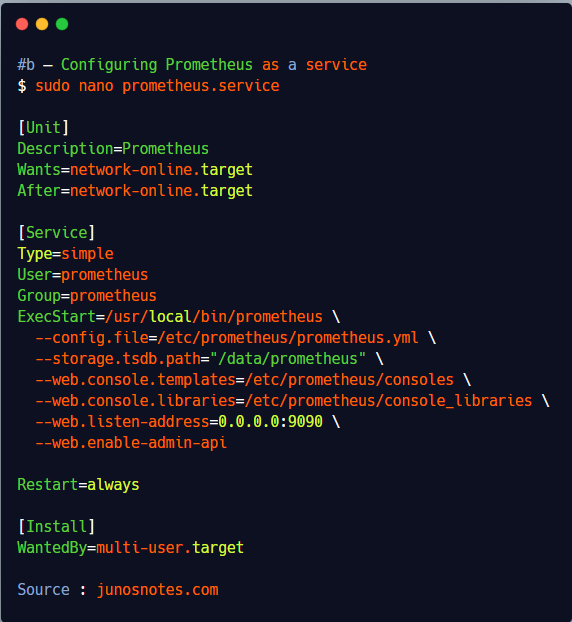Click the --config.file option line
The image size is (572, 622).
pyautogui.click(x=236, y=338)
